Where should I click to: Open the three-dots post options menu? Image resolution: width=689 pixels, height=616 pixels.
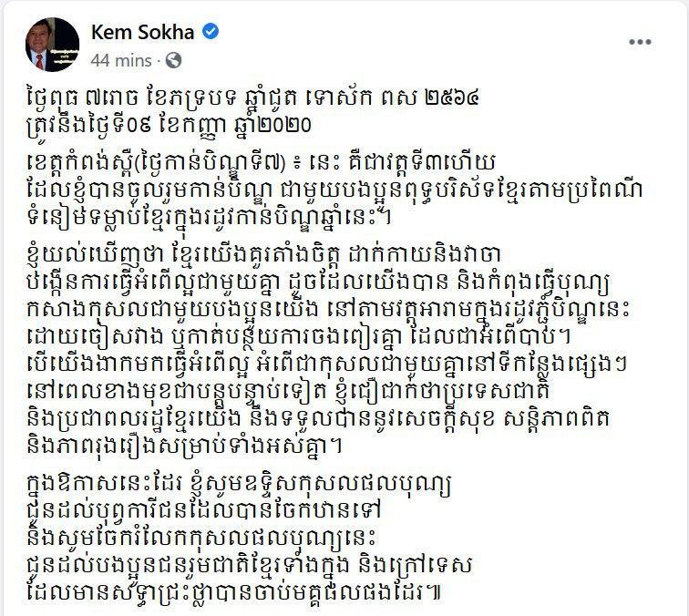[640, 42]
